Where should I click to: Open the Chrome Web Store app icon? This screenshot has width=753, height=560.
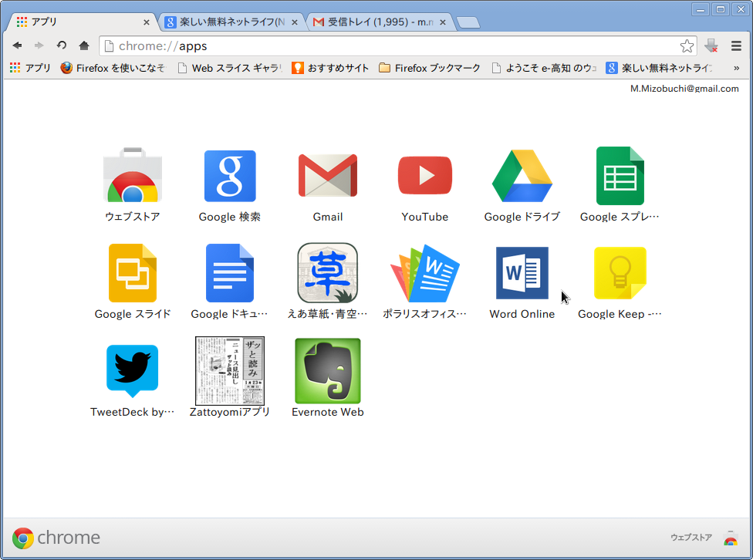[x=133, y=175]
